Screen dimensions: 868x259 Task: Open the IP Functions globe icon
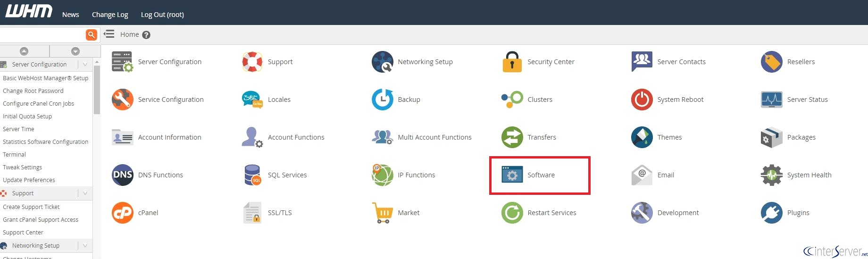[x=382, y=175]
